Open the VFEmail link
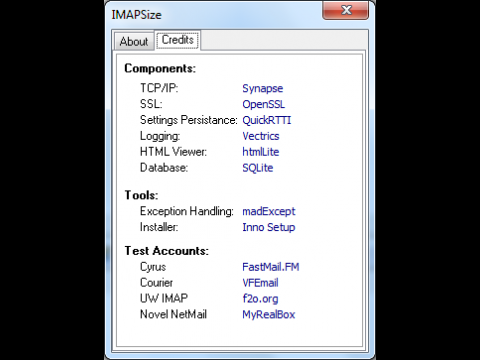This screenshot has height=360, width=480. [260, 283]
